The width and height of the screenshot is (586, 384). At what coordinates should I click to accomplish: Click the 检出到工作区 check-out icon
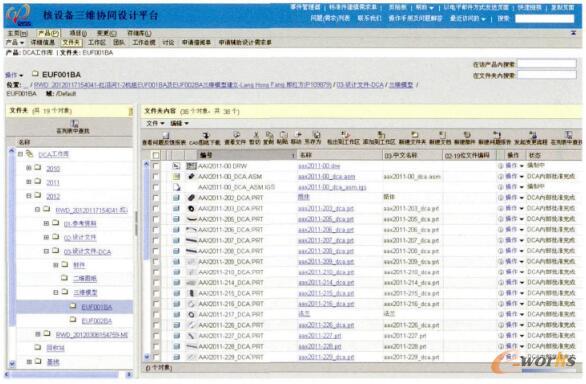coord(345,135)
